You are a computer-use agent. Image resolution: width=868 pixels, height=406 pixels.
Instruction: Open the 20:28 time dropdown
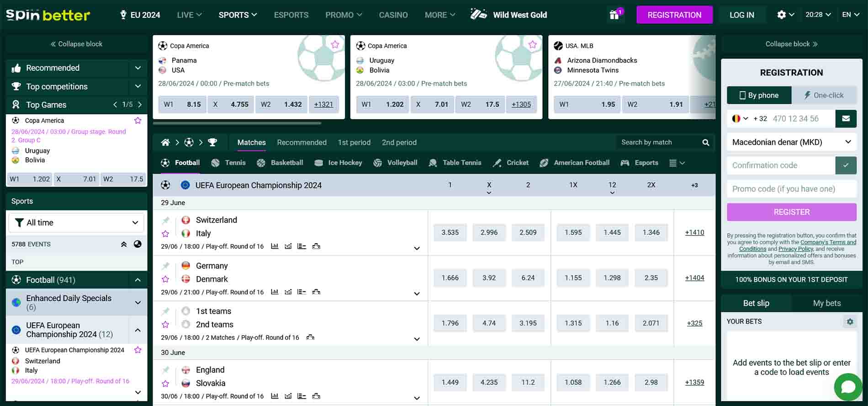coord(818,15)
